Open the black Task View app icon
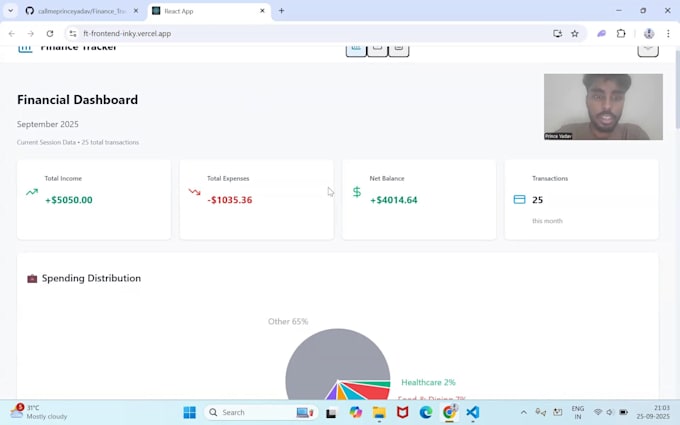This screenshot has height=425, width=680. pos(331,412)
